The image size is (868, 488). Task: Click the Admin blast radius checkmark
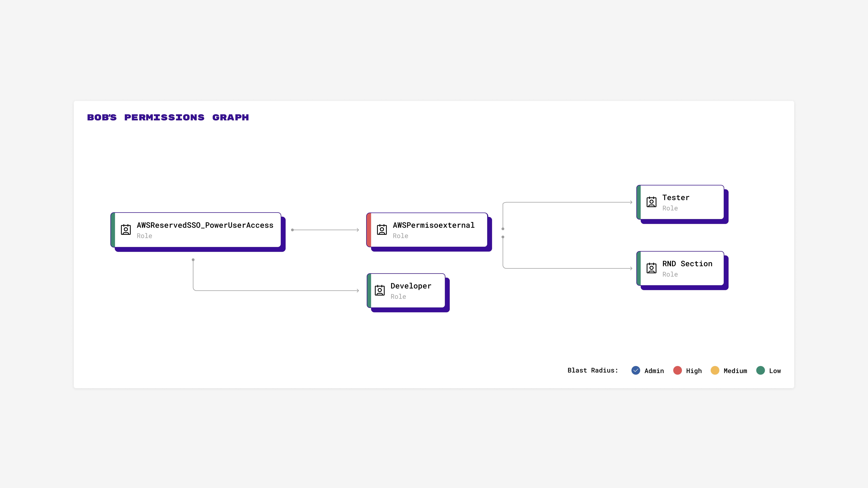pos(636,370)
